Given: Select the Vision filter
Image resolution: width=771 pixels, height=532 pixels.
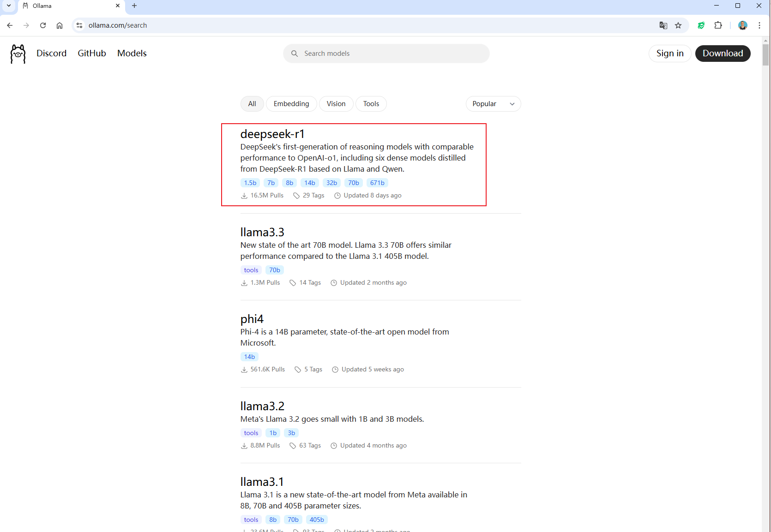Looking at the screenshot, I should pos(336,104).
